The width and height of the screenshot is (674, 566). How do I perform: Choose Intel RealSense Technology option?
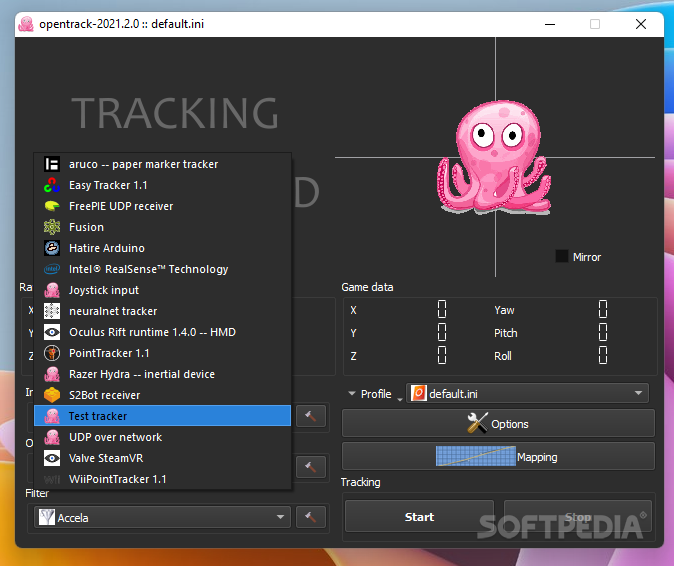pyautogui.click(x=162, y=269)
